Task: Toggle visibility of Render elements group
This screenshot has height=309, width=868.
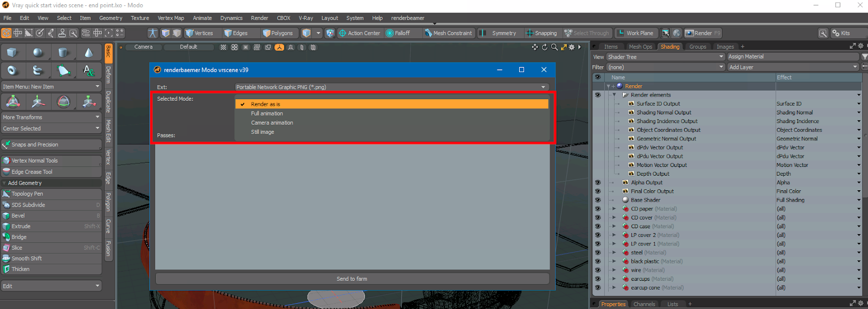Action: pos(597,95)
